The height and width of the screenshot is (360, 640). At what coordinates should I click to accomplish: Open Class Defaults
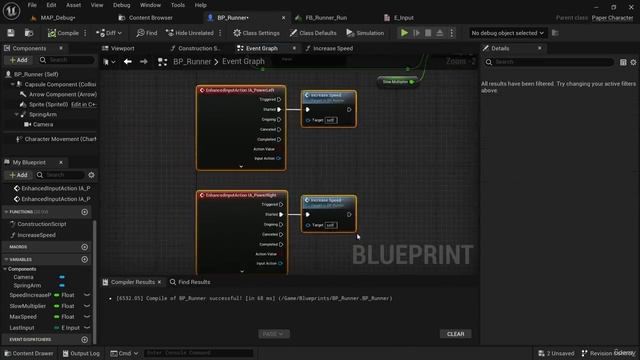tap(313, 33)
